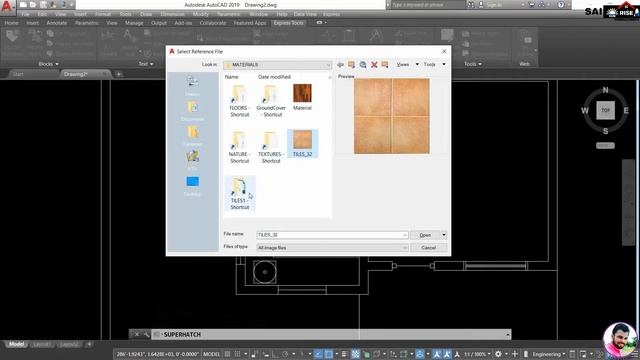The image size is (640, 360).
Task: Select the TILES1 - Shortcut folder
Action: 240,193
